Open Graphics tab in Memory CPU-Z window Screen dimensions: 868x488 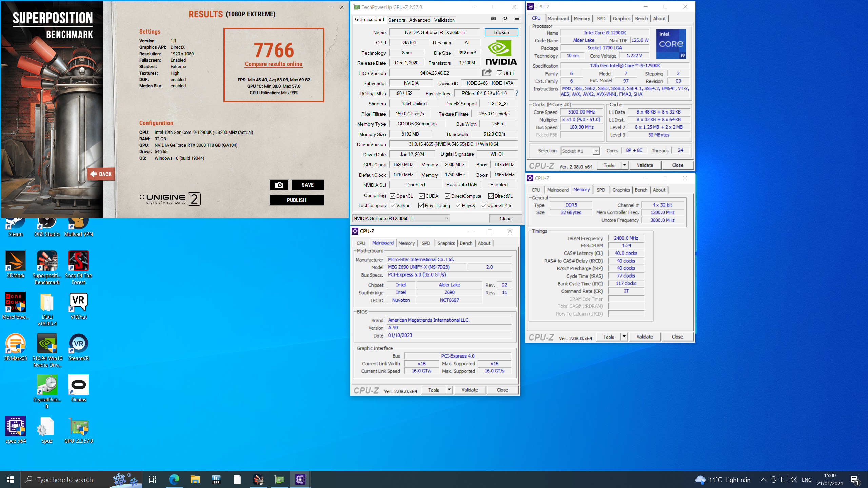coord(621,190)
